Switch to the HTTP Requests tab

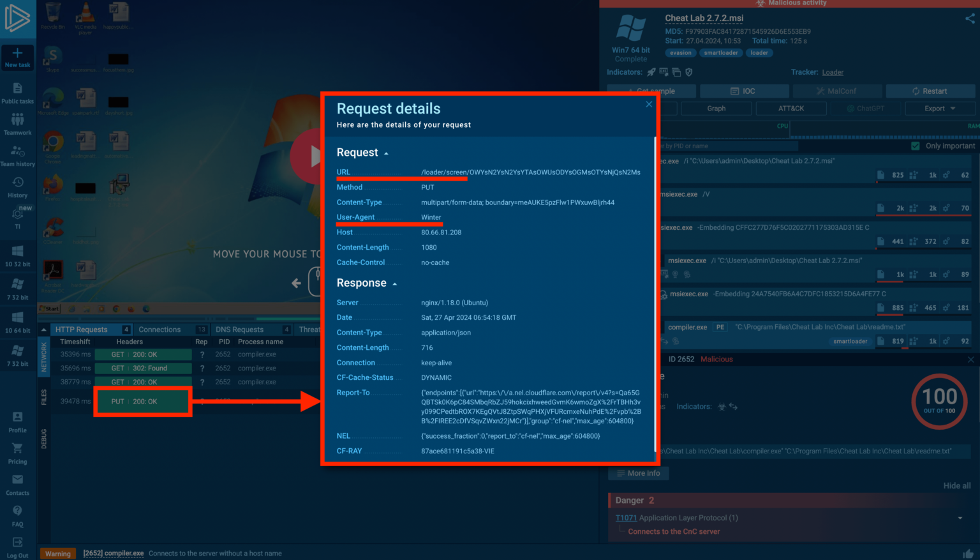[x=92, y=329]
